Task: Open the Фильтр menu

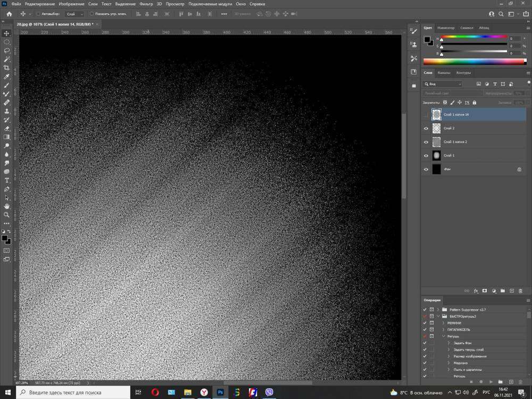Action: [x=146, y=4]
